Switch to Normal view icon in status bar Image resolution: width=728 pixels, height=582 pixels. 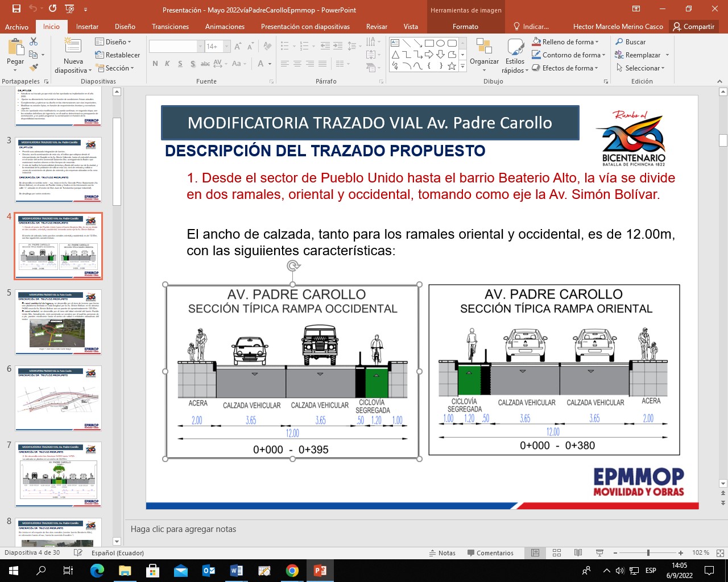(535, 553)
